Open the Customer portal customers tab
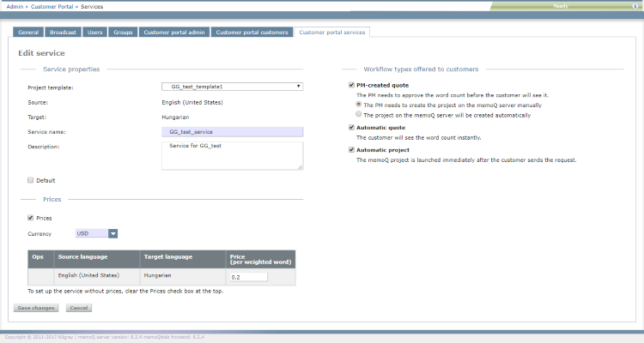This screenshot has height=343, width=644. point(251,33)
